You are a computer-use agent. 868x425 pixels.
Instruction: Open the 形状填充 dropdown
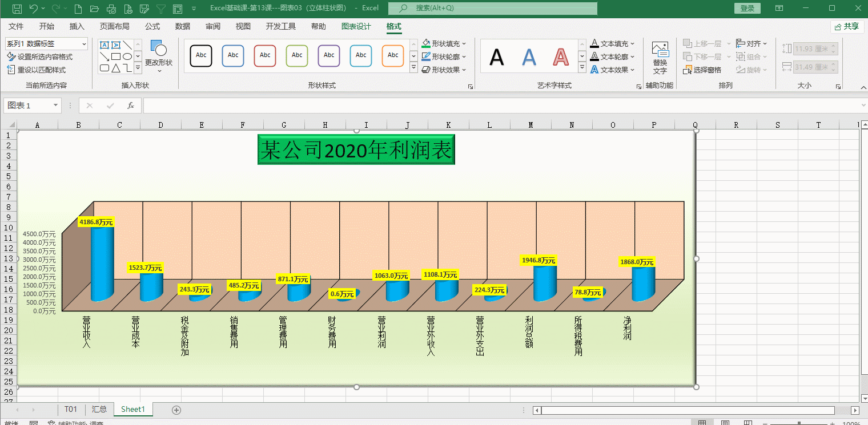(x=463, y=43)
